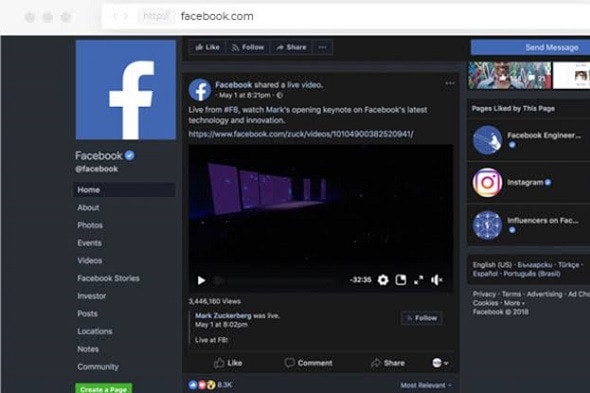This screenshot has width=590, height=393.
Task: Open Events section in sidebar
Action: [x=89, y=243]
